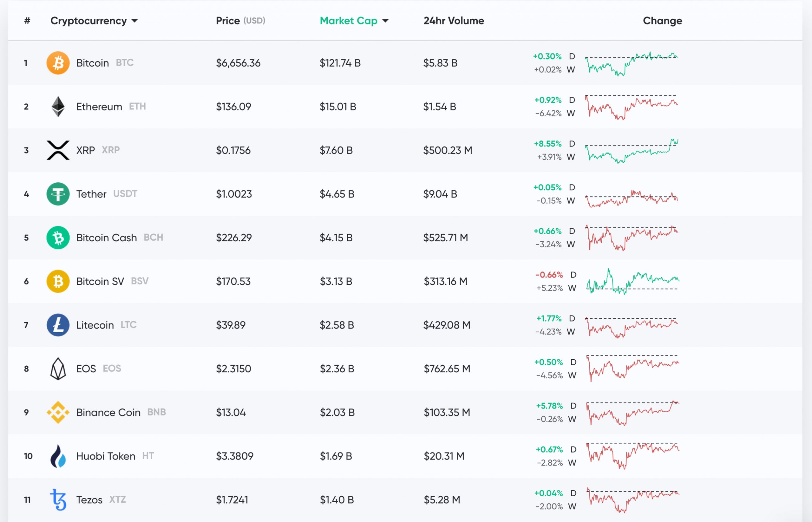Click the Tezos sparkline chart
This screenshot has width=812, height=522.
(x=633, y=500)
